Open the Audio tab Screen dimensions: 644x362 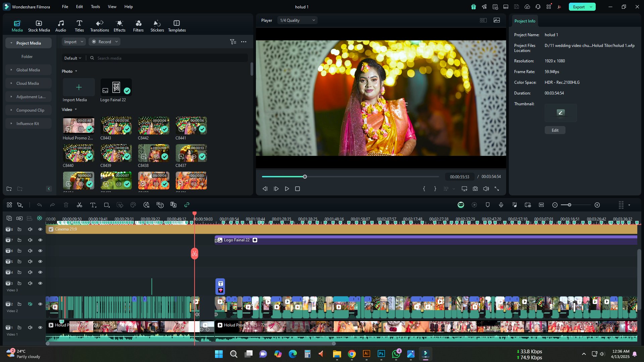[x=61, y=26]
